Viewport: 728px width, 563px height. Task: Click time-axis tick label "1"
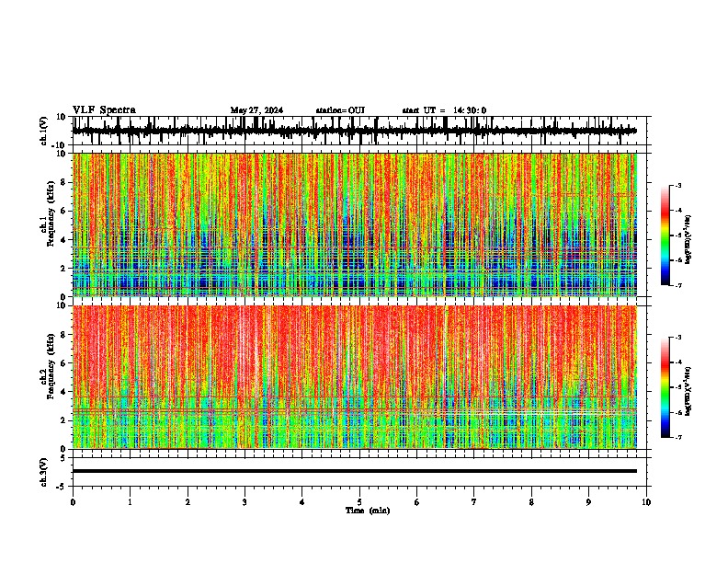(130, 502)
